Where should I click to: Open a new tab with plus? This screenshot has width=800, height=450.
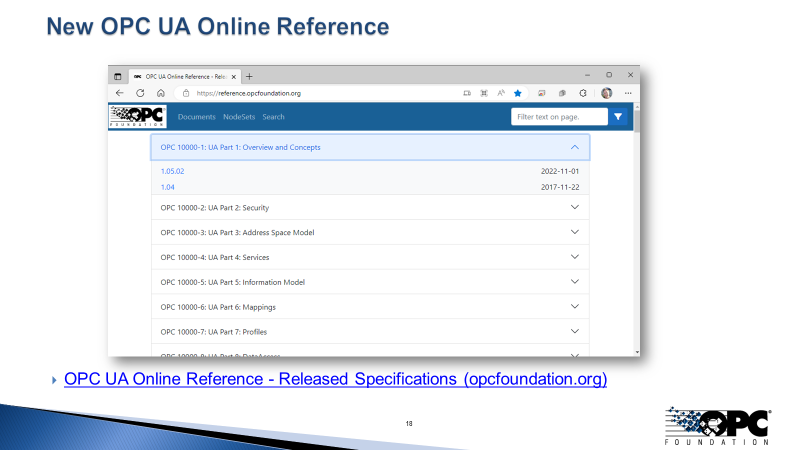(x=249, y=77)
